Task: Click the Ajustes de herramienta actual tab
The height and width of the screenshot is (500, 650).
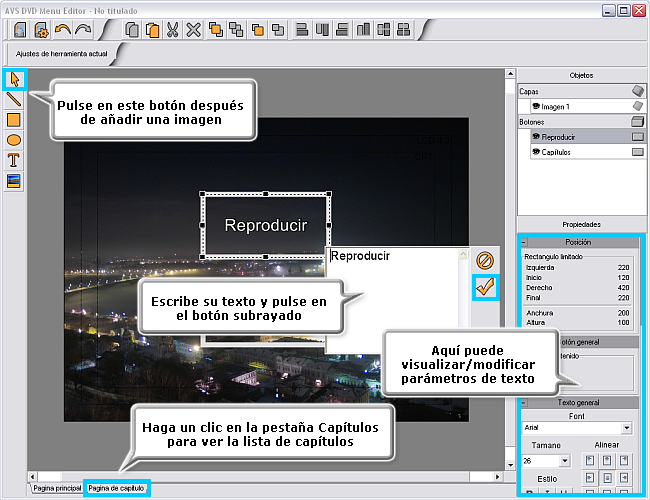Action: tap(61, 54)
